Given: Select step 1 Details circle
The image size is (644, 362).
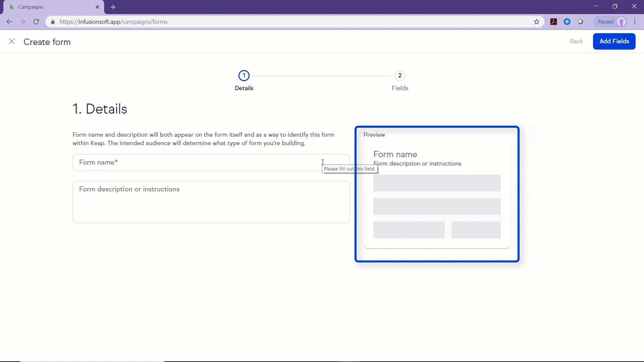Looking at the screenshot, I should (244, 75).
